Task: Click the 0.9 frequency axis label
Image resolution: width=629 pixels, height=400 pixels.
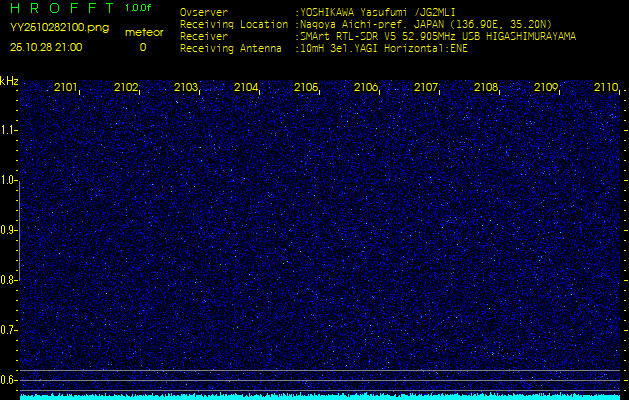Action: [9, 230]
